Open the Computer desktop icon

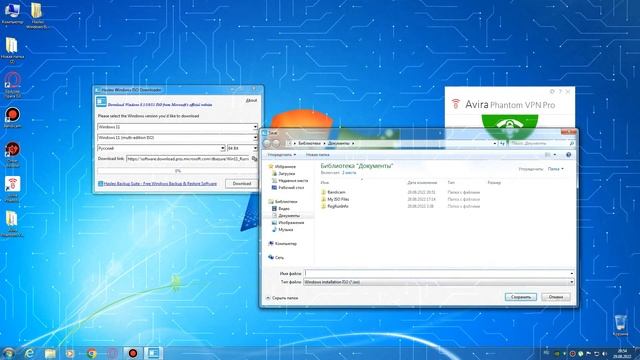click(12, 13)
